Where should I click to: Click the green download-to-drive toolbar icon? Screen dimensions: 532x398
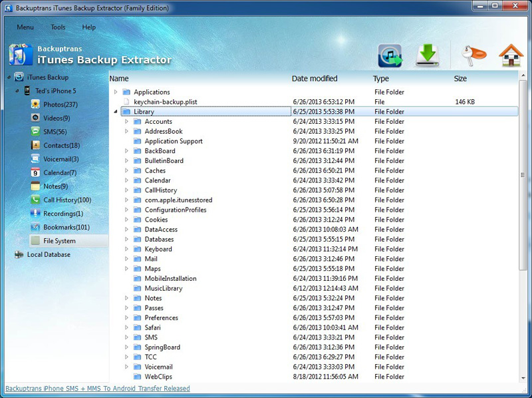click(428, 56)
